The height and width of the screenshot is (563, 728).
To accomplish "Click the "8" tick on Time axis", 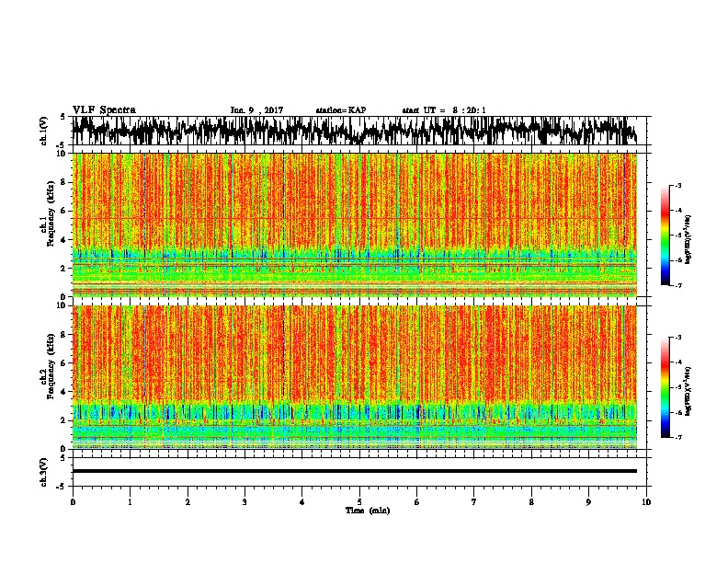I will pyautogui.click(x=531, y=502).
